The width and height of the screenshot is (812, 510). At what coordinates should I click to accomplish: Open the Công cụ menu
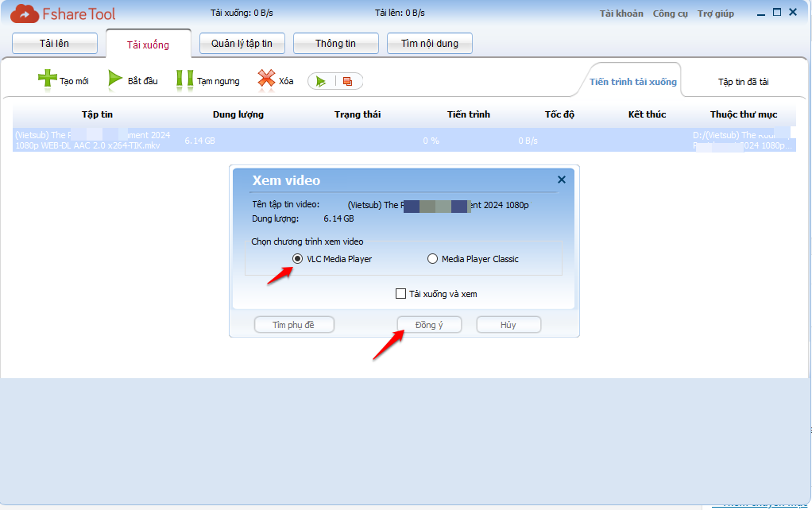670,14
